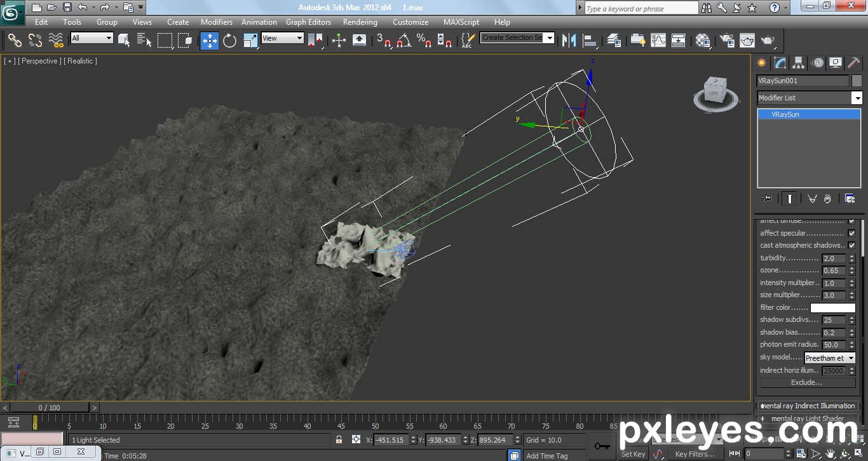
Task: Click the Set Key button
Action: coord(633,454)
